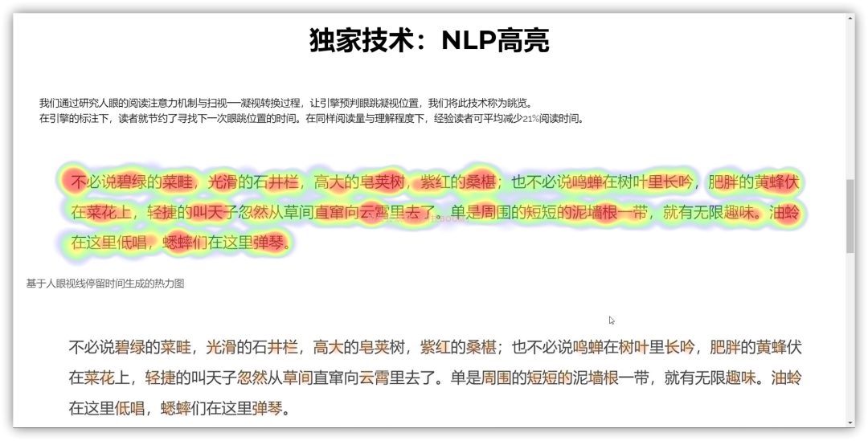868x441 pixels.
Task: Click 肥胖 in the lower highlighted paragraph
Action: [x=725, y=348]
